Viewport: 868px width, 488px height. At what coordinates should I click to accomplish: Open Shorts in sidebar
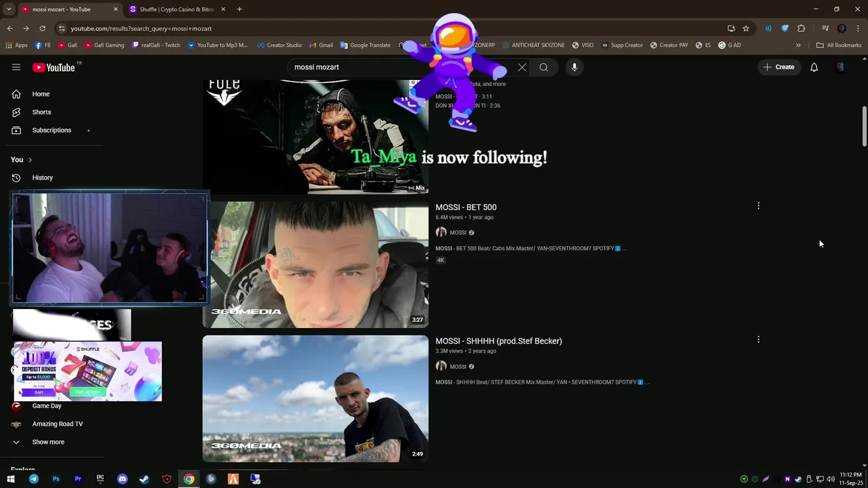coord(41,112)
